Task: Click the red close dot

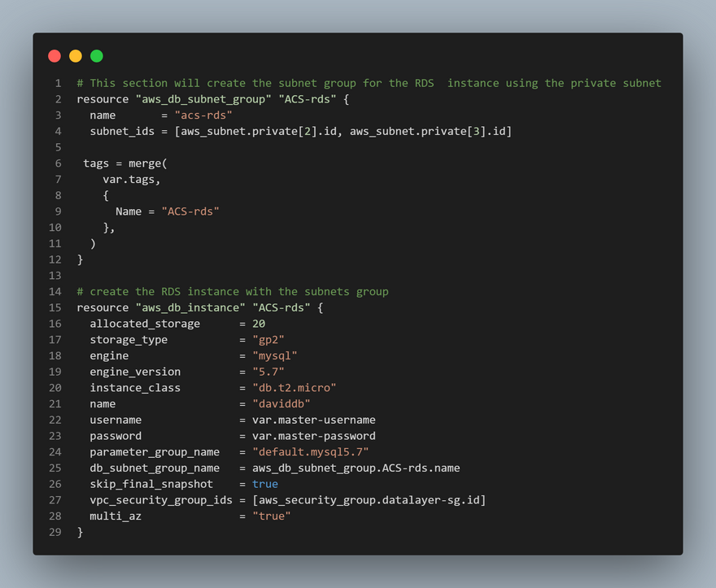Action: 55,56
